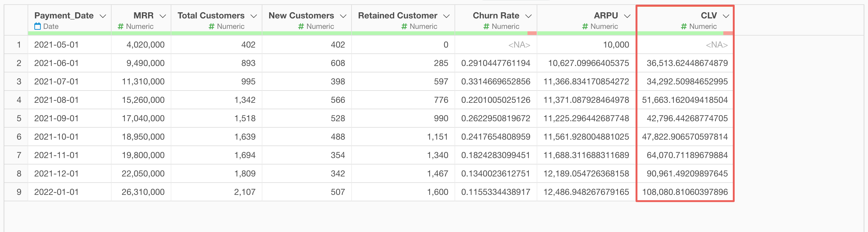Click Churn Rate cell 0.2201005025126

pos(496,100)
